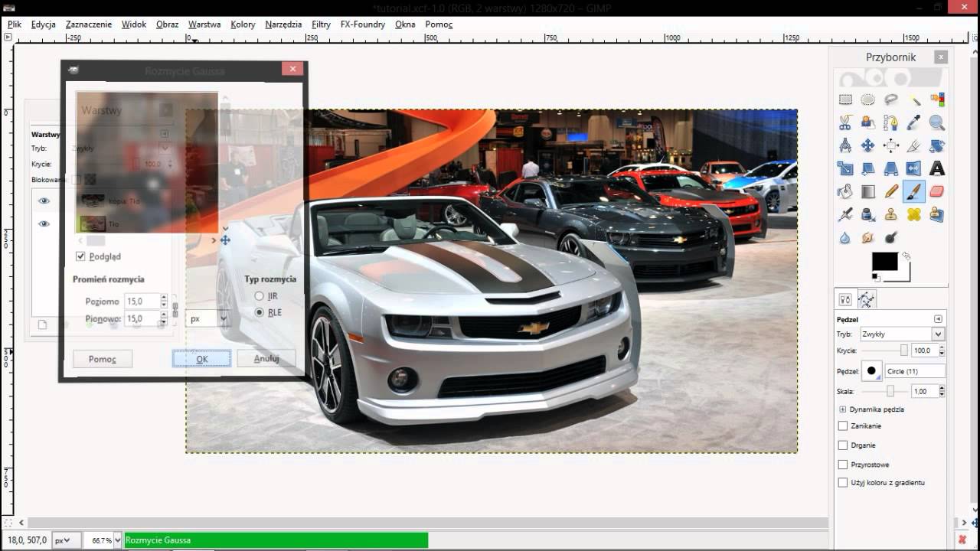
Task: Toggle visibility of kopia Tło layer
Action: (x=44, y=201)
